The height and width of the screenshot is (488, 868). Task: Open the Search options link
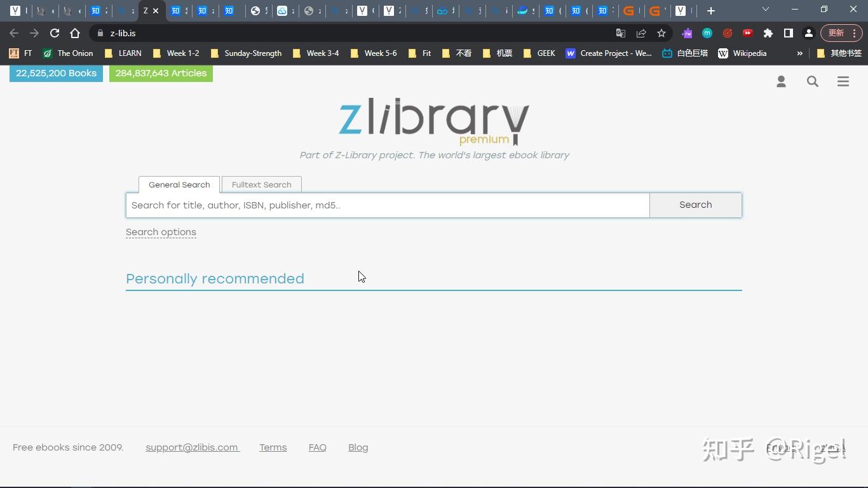point(161,231)
